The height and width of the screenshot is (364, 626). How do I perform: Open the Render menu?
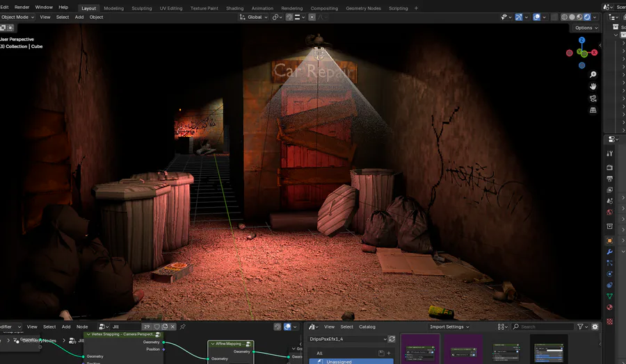tap(22, 7)
